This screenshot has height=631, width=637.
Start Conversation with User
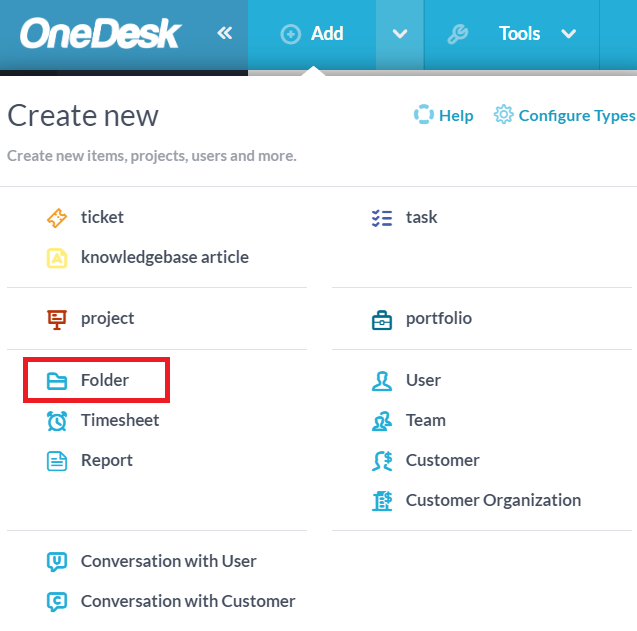click(169, 561)
